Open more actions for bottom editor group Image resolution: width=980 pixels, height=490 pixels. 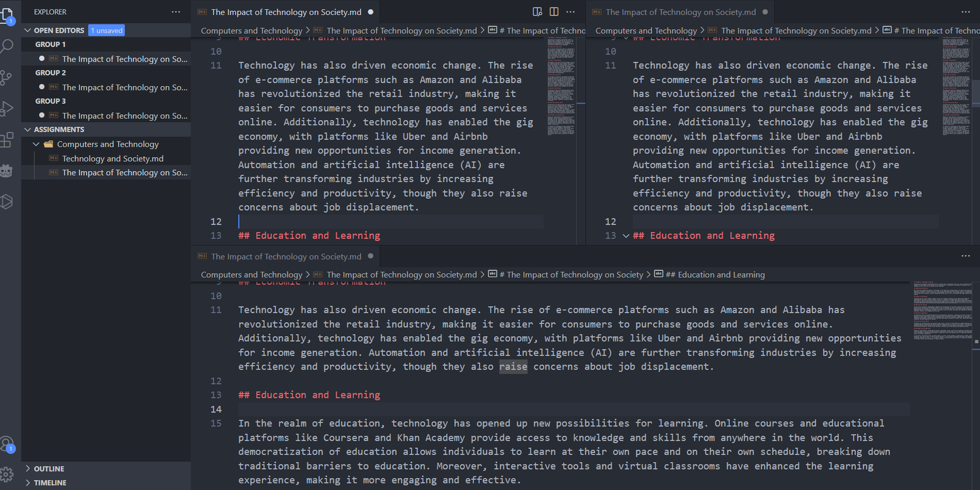[966, 256]
